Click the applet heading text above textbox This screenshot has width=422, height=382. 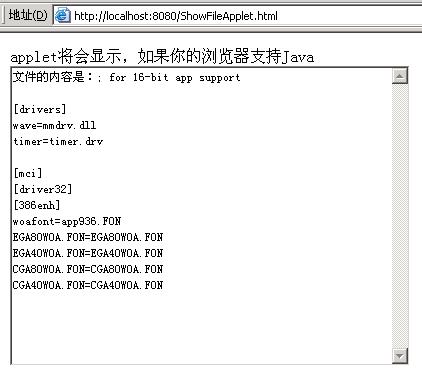pos(162,56)
